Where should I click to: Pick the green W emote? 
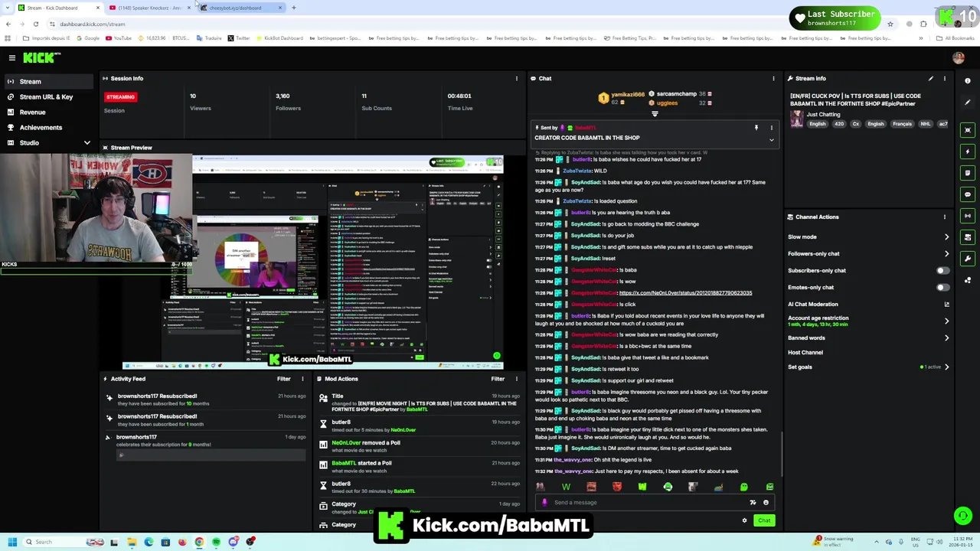(x=566, y=487)
